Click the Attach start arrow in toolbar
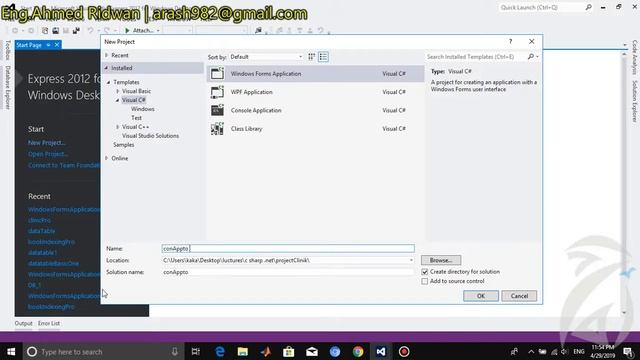This screenshot has width=640, height=360. click(x=127, y=31)
